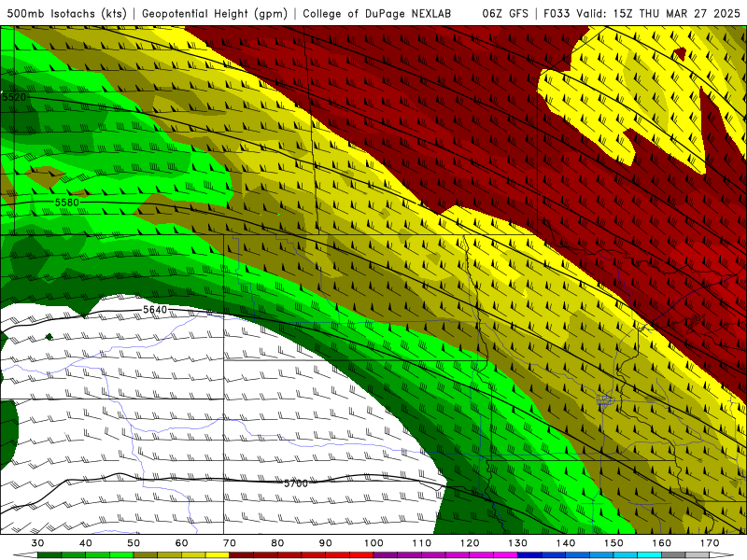Click the 80 value on the color scale
747x560 pixels.
pyautogui.click(x=277, y=543)
